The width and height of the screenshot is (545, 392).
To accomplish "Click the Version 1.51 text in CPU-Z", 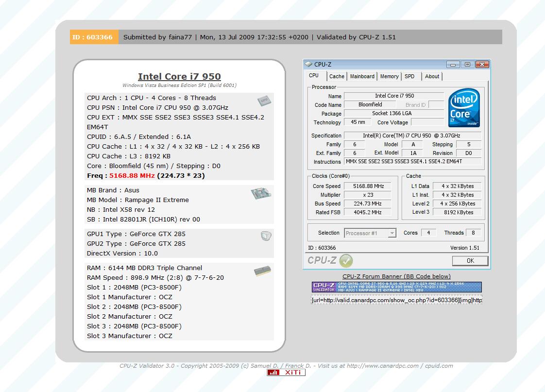I will pyautogui.click(x=465, y=248).
